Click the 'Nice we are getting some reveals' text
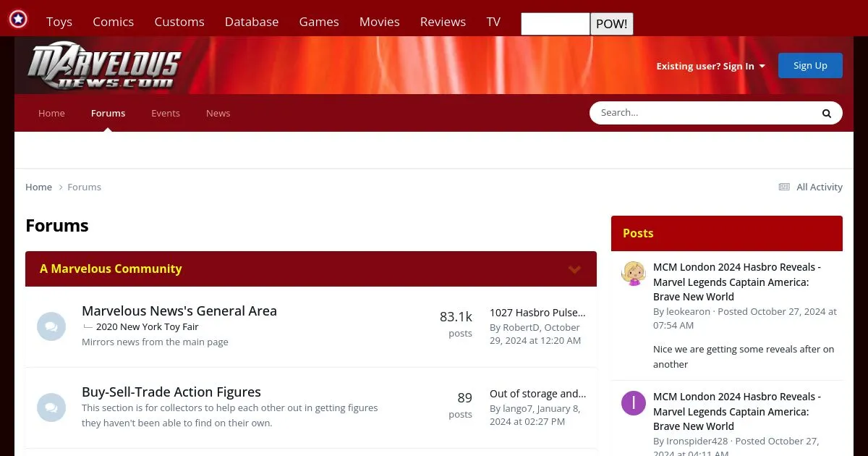 pyautogui.click(x=744, y=356)
